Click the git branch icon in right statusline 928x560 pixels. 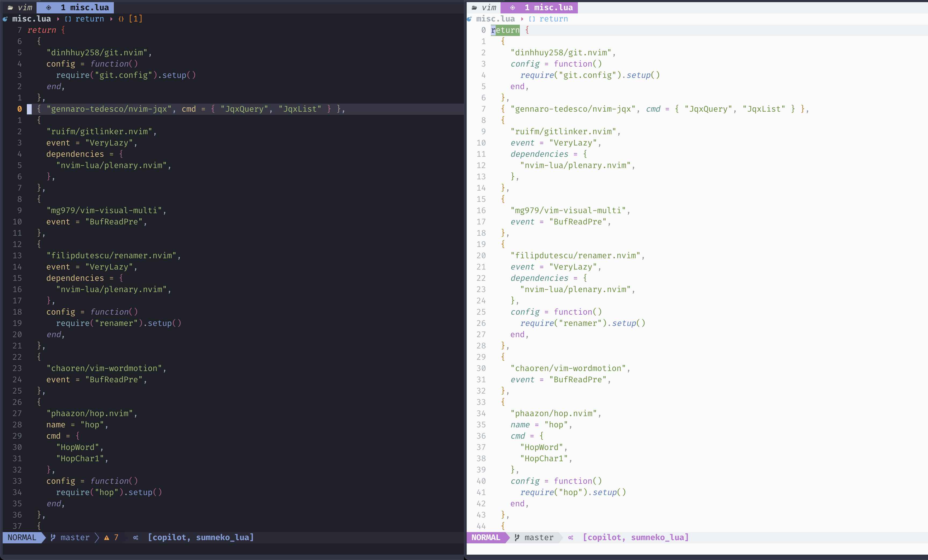pyautogui.click(x=517, y=538)
